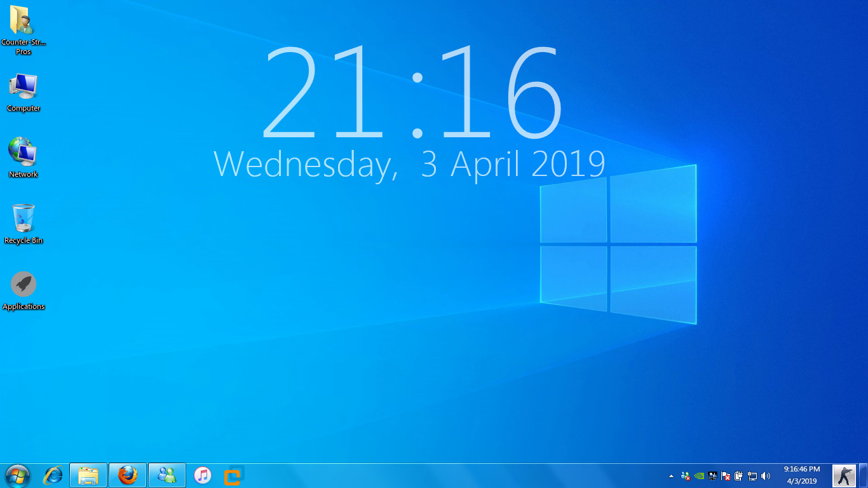Click the taskbar clock showing 9:16:46 PM
This screenshot has height=488, width=868.
[x=802, y=475]
